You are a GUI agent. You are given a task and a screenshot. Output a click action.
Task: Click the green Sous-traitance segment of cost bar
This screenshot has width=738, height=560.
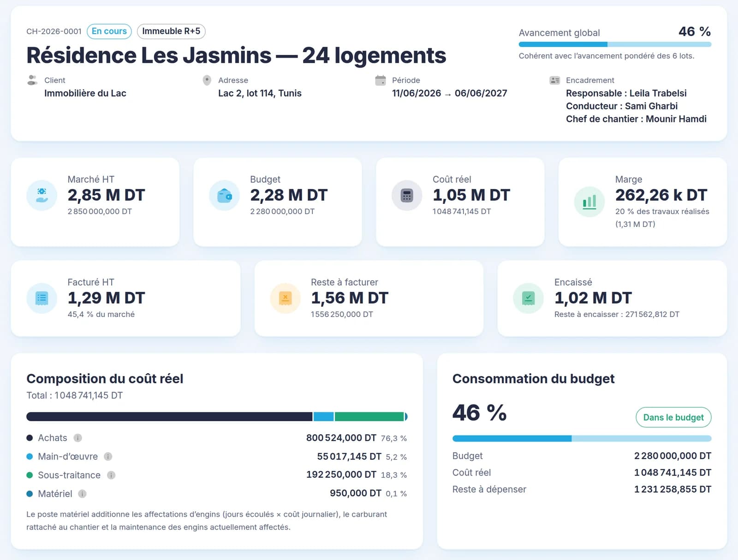(369, 417)
